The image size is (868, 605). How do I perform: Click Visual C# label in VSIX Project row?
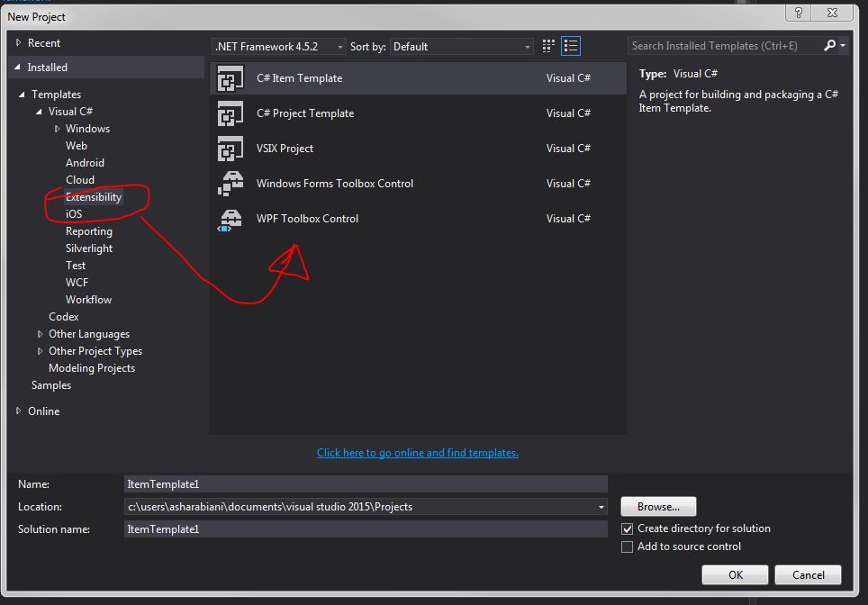coord(568,149)
